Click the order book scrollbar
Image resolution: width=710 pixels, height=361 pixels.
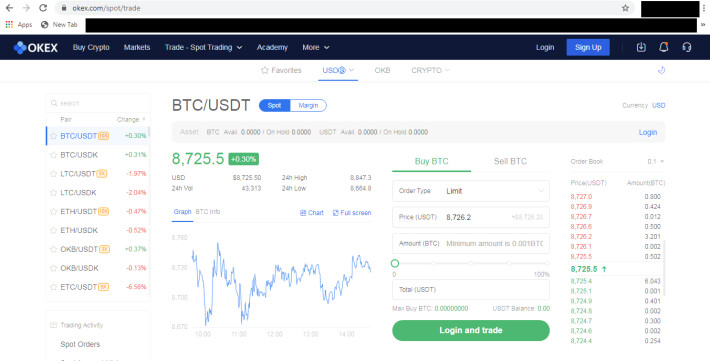click(x=664, y=267)
